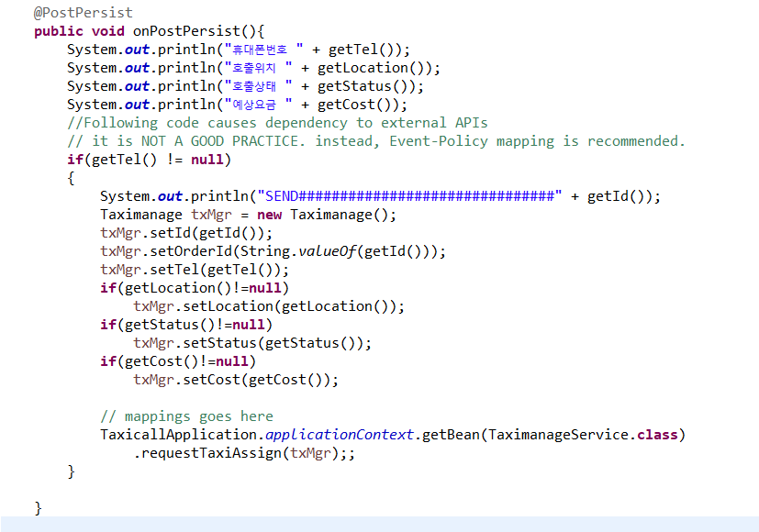759x532 pixels.
Task: Click the getTel() call in the first println
Action: pyautogui.click(x=364, y=50)
